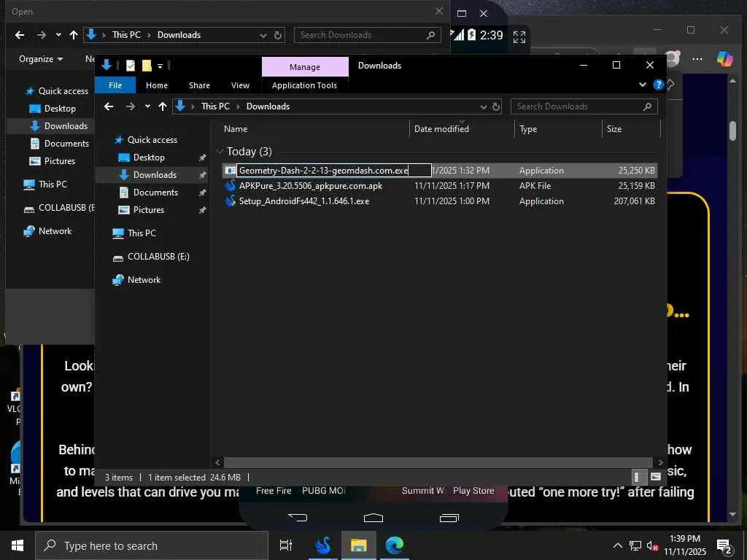Select the Application Tools tab
The height and width of the screenshot is (560, 747).
pyautogui.click(x=304, y=85)
